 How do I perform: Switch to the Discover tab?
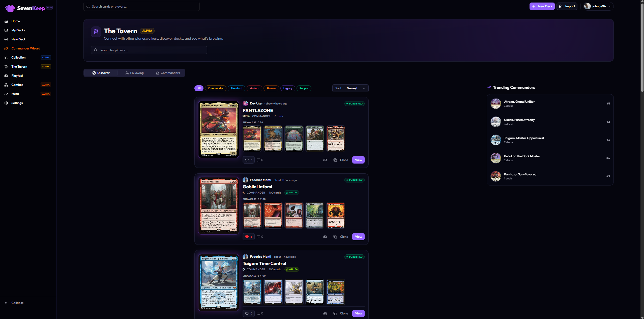(x=101, y=73)
